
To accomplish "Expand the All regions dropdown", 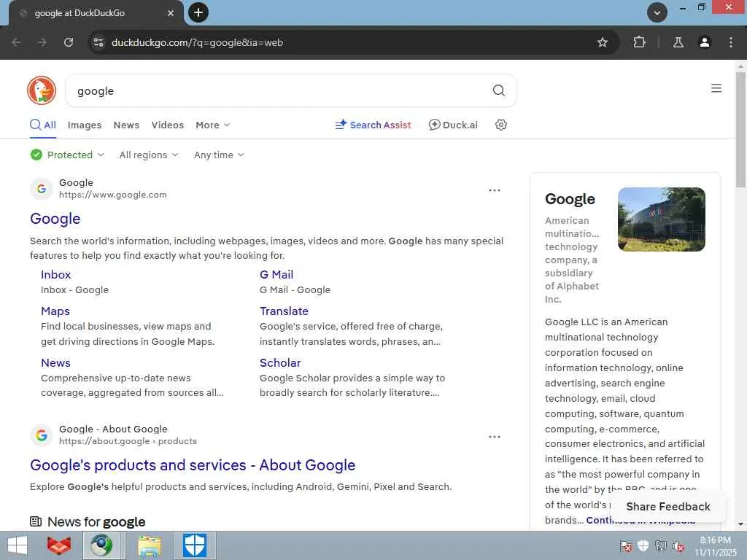I will 149,155.
